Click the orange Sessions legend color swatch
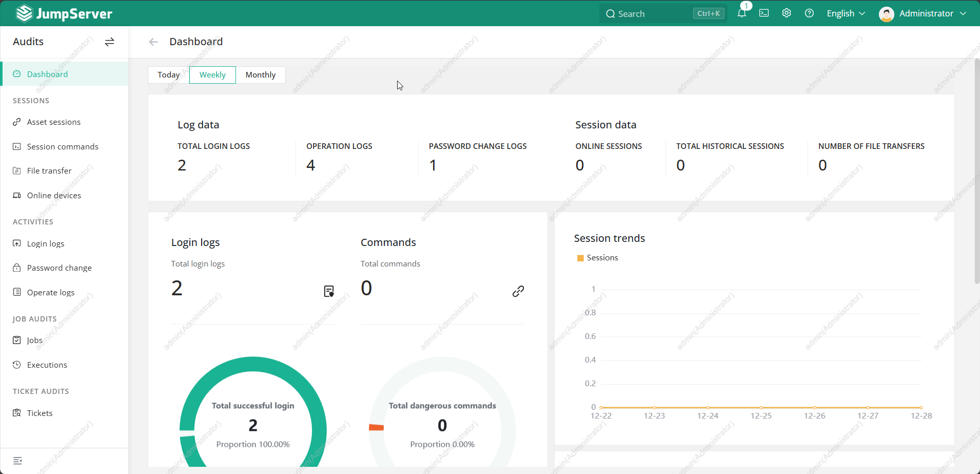The height and width of the screenshot is (474, 980). click(x=580, y=258)
